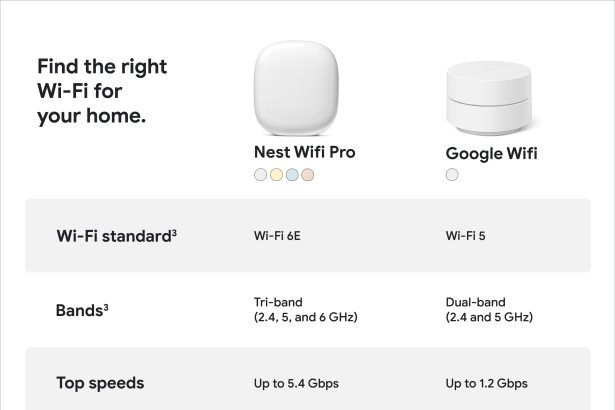Click the Wi-Fi 5 value
This screenshot has width=615, height=410.
[466, 237]
